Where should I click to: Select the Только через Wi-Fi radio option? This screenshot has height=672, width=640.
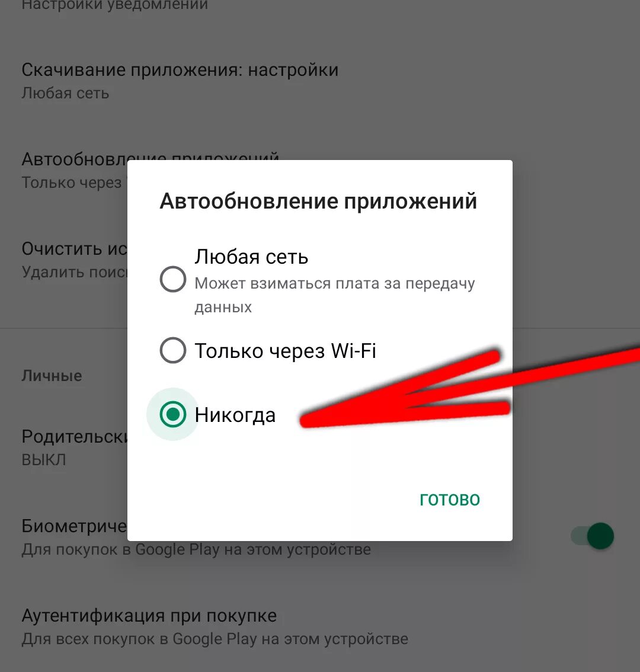(173, 350)
